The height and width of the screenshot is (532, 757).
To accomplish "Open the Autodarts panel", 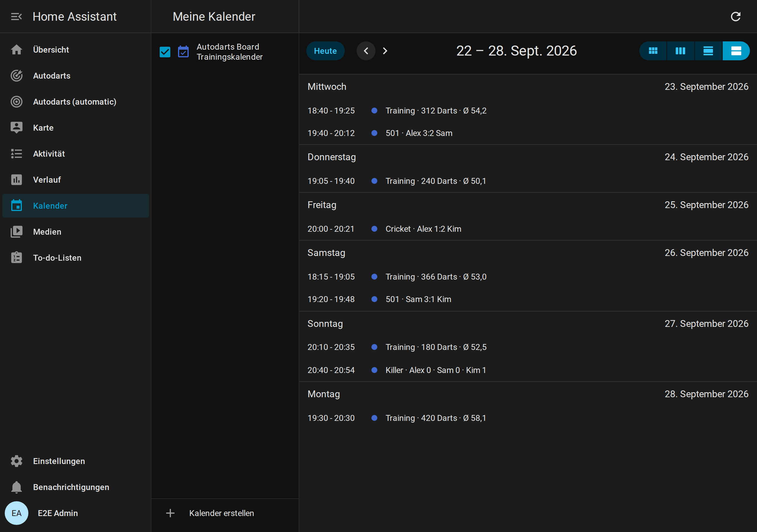I will [75, 76].
